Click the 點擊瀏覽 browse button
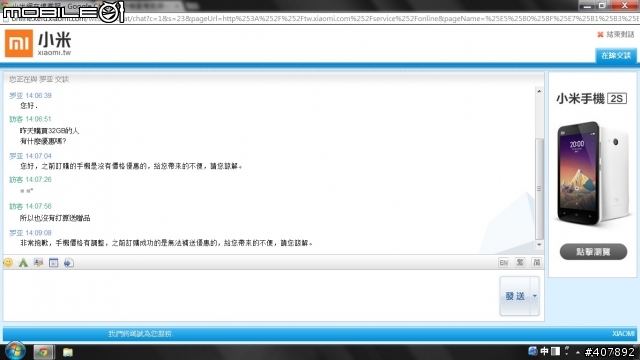 (x=593, y=252)
